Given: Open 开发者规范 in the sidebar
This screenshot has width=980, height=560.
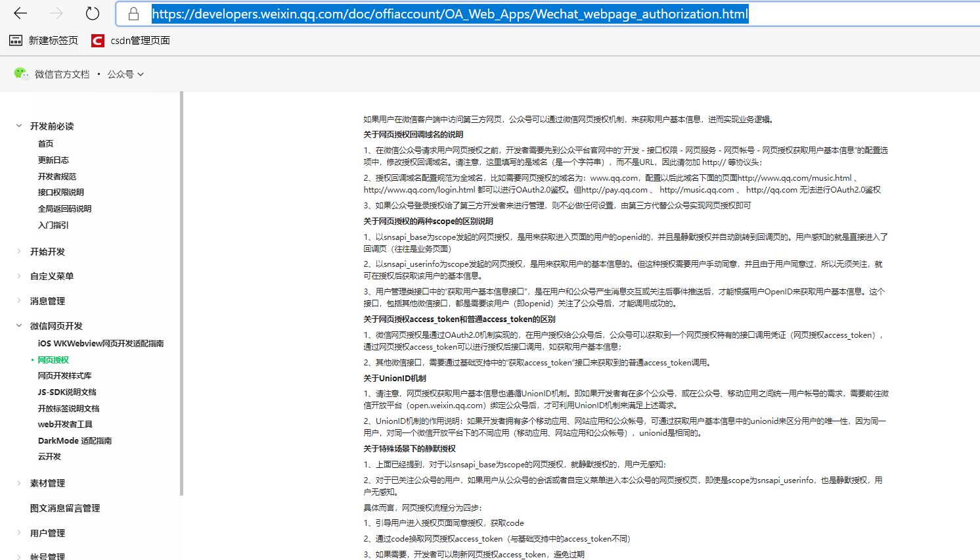Looking at the screenshot, I should pyautogui.click(x=57, y=177).
